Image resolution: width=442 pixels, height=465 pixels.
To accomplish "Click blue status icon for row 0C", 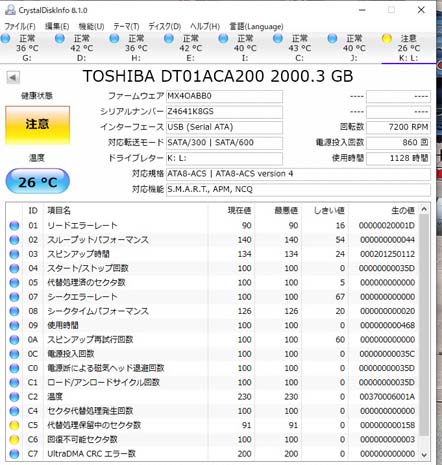I will point(14,354).
